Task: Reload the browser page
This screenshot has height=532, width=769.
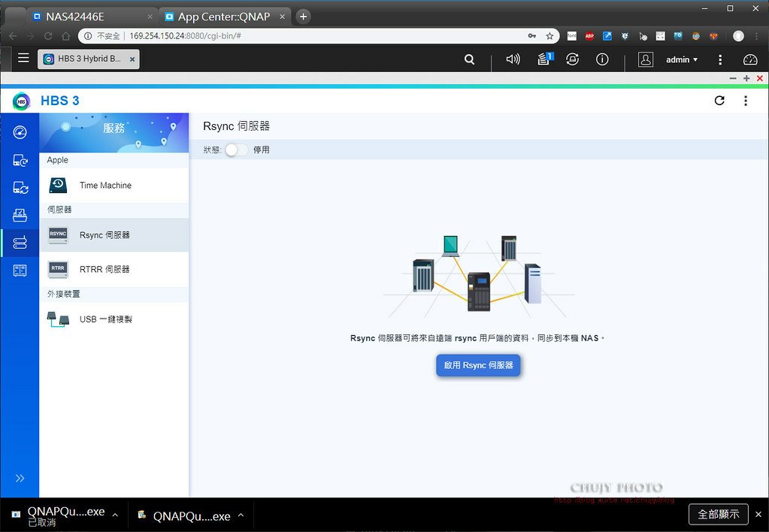Action: [x=48, y=36]
